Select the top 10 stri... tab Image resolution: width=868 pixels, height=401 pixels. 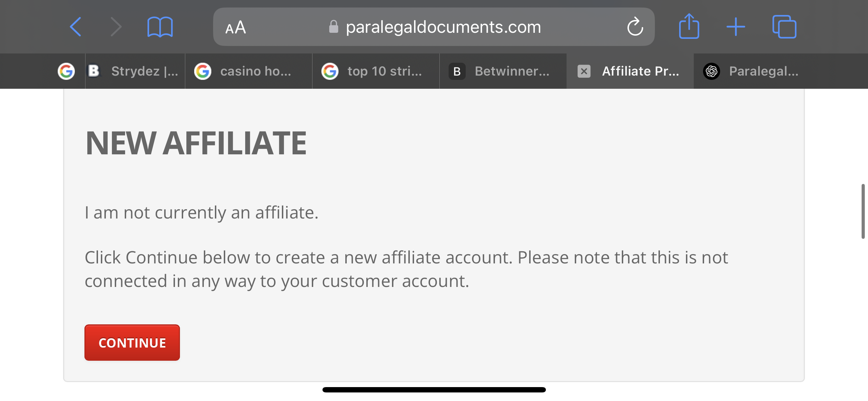tap(376, 71)
